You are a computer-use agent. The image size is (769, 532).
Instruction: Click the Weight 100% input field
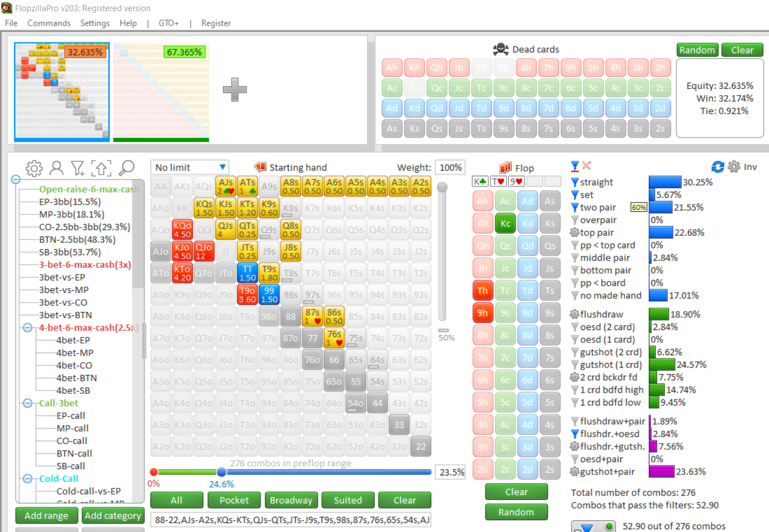(450, 167)
